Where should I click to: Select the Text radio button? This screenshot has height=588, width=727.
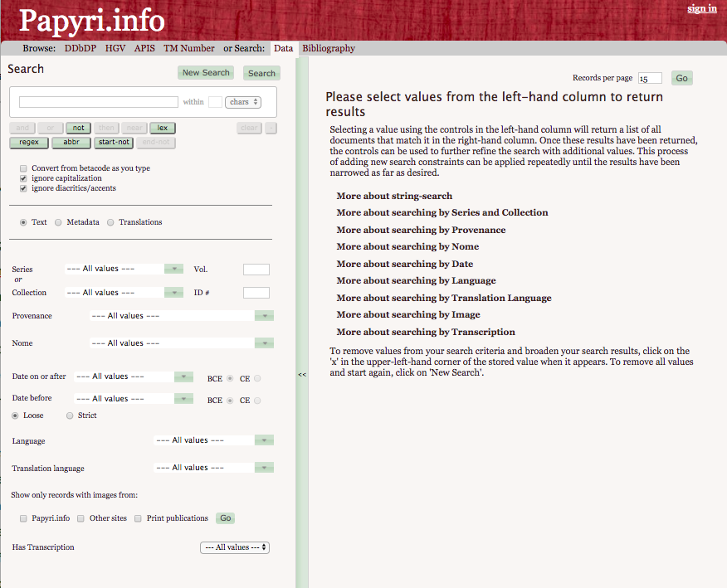click(23, 222)
